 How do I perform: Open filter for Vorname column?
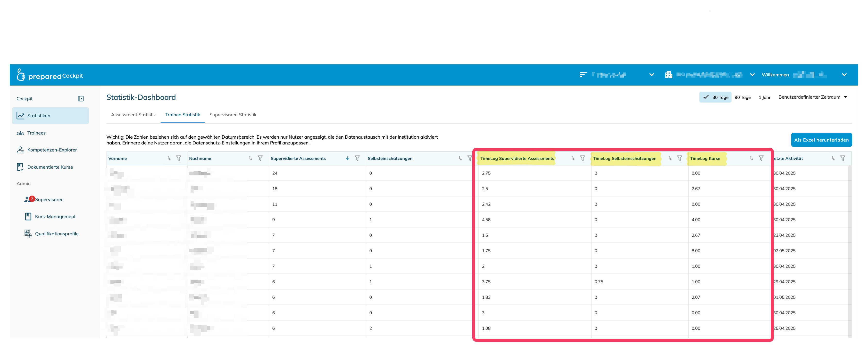(179, 158)
